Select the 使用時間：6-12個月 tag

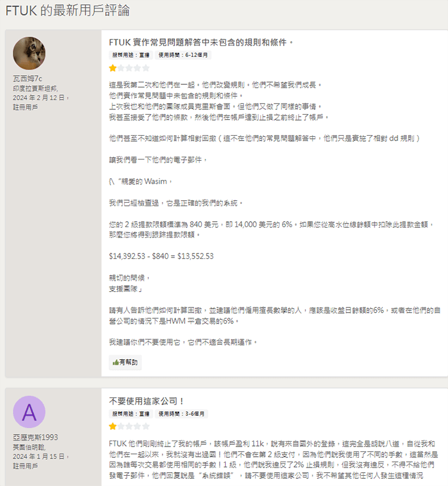coord(184,55)
